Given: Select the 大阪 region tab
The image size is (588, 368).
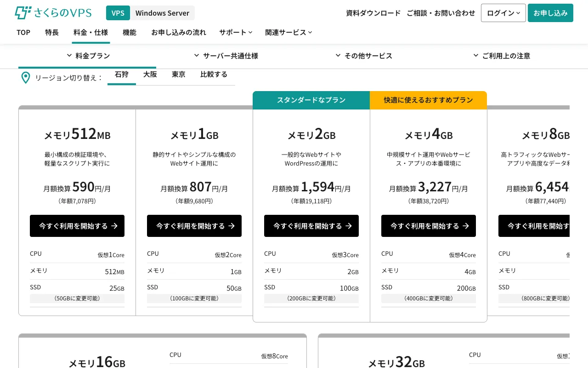Looking at the screenshot, I should [150, 75].
